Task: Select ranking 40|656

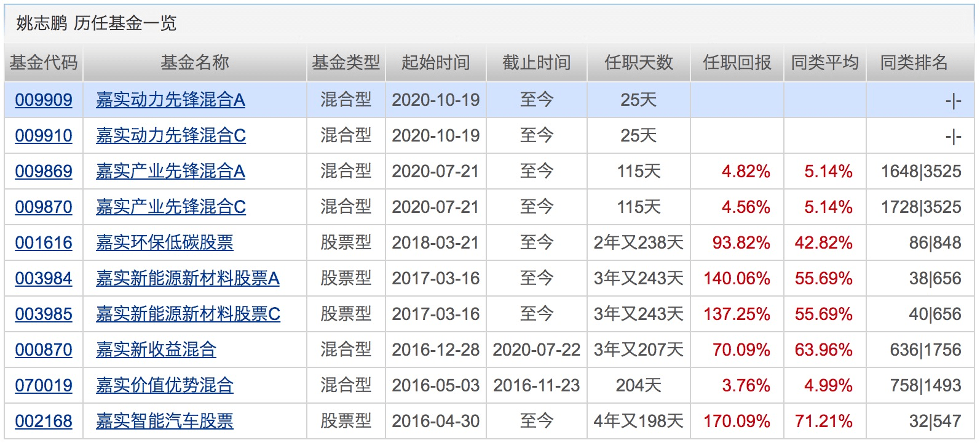Action: coord(935,314)
